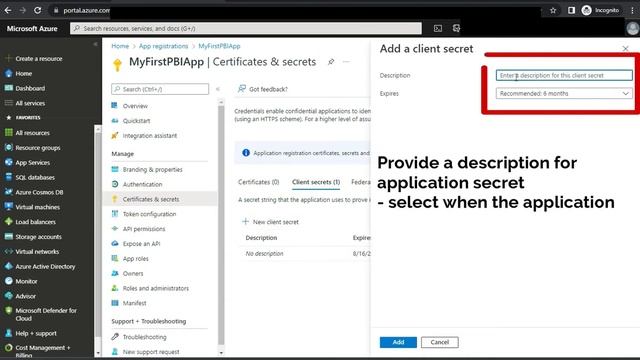Reload the page with refresh icon

38,10
